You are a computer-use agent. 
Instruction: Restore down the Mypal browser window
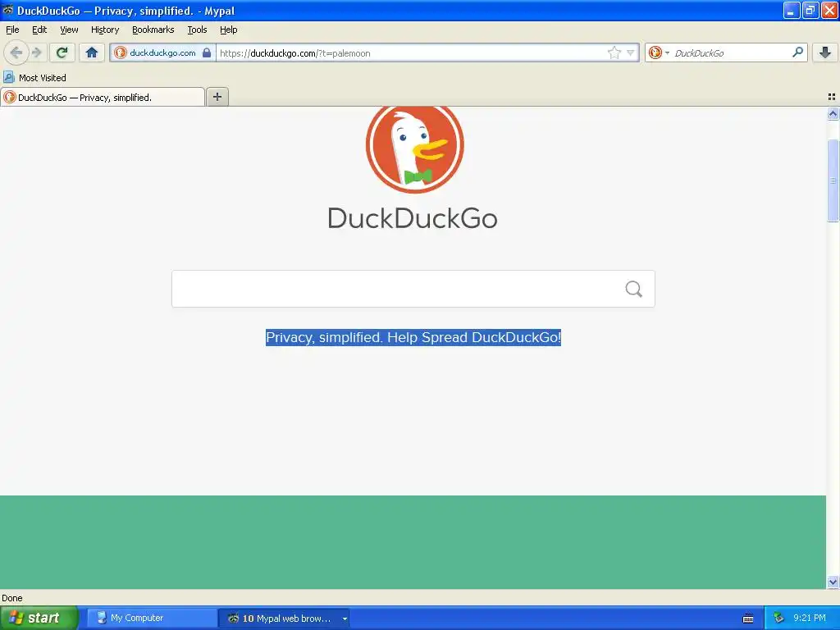click(810, 10)
